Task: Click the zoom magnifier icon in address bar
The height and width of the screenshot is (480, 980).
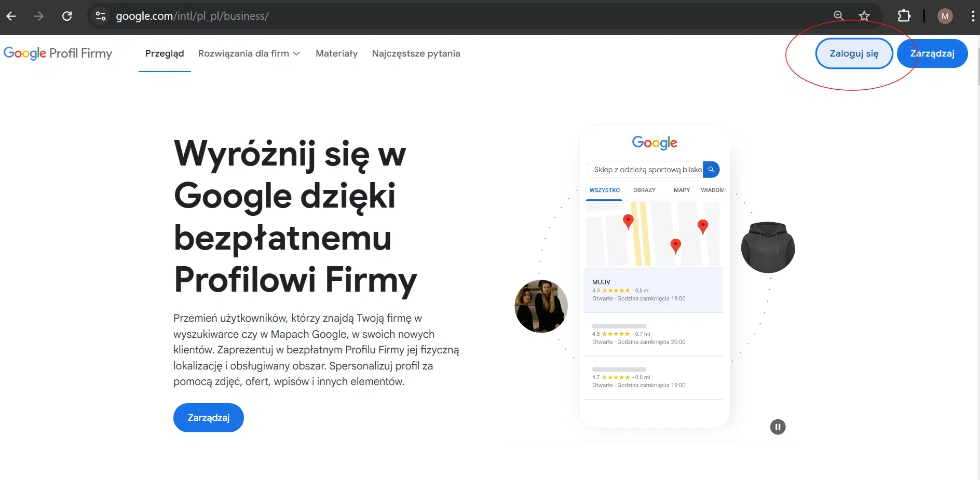Action: point(839,16)
